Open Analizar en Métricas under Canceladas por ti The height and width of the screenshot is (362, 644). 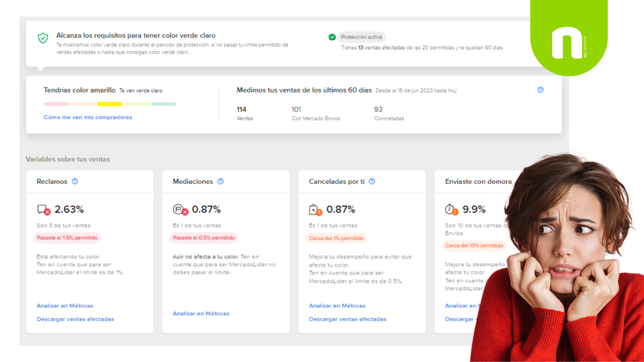coord(337,306)
